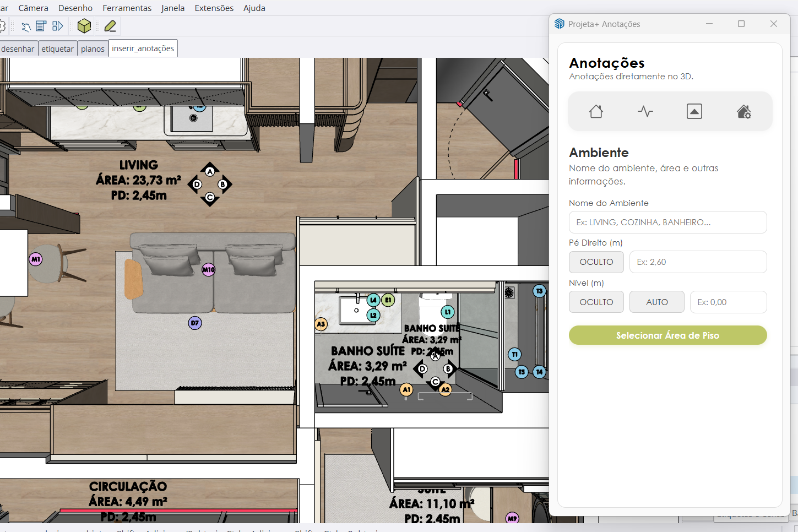This screenshot has width=798, height=532.
Task: Enable AUTO for Nível
Action: click(x=656, y=302)
